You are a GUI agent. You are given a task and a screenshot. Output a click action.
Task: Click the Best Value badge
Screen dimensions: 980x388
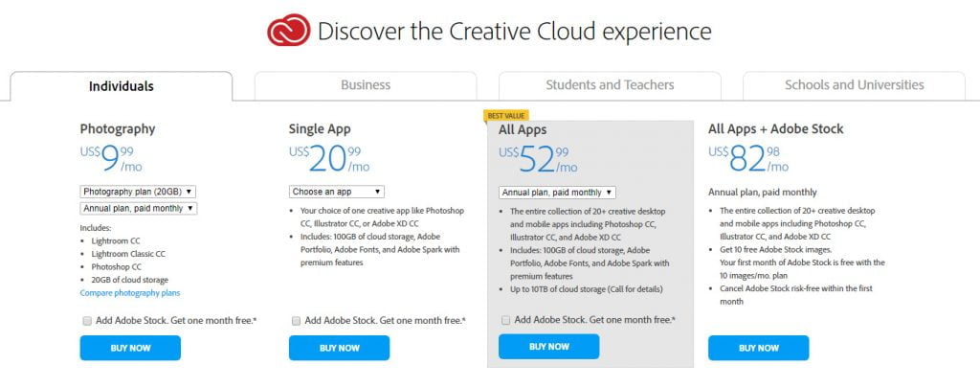pos(507,115)
